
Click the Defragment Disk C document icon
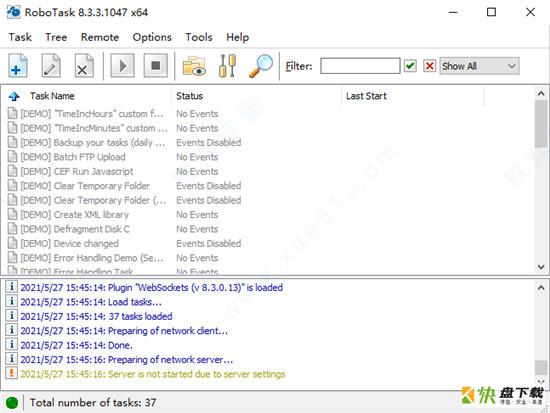pos(12,228)
